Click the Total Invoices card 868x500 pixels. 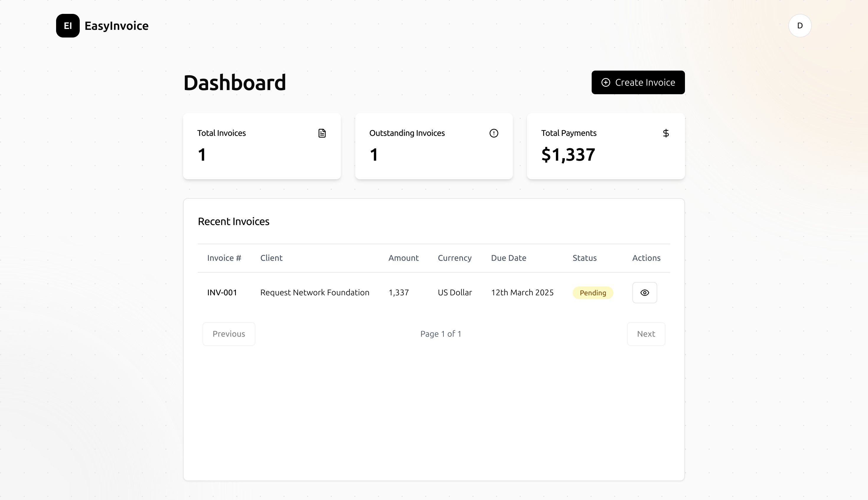point(262,146)
